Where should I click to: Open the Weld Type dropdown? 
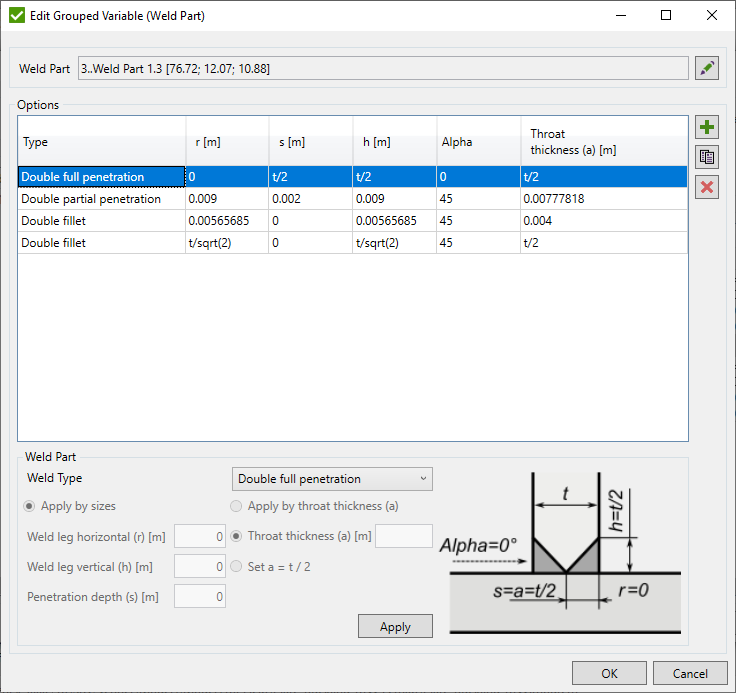(x=332, y=479)
